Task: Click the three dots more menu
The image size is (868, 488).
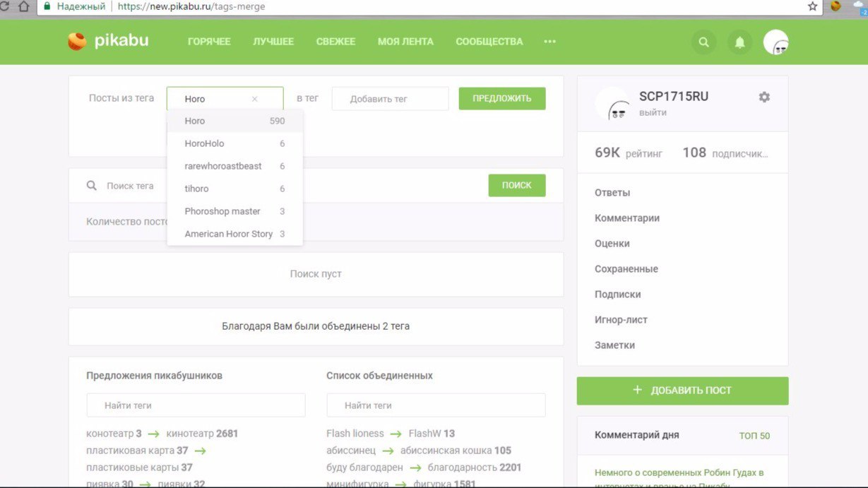Action: pyautogui.click(x=549, y=42)
